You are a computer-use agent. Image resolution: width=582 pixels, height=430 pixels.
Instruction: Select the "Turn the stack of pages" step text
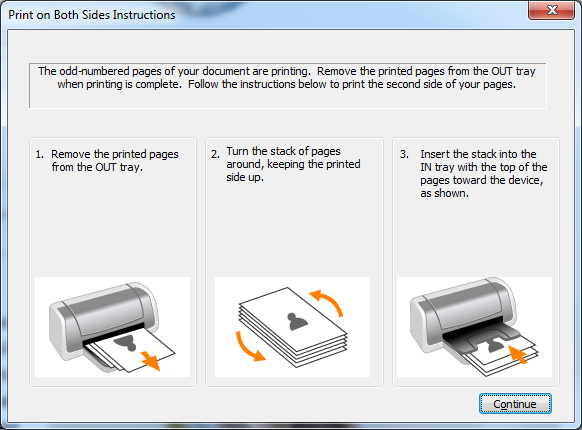(x=284, y=151)
